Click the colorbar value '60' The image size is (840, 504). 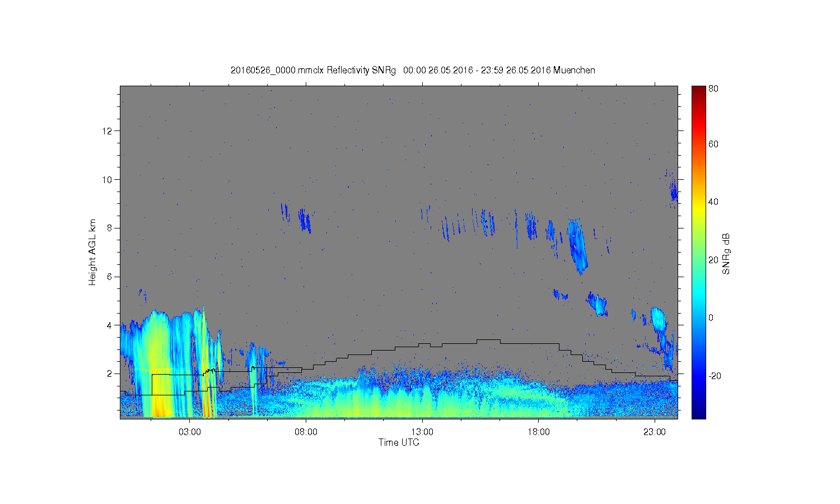pos(713,144)
